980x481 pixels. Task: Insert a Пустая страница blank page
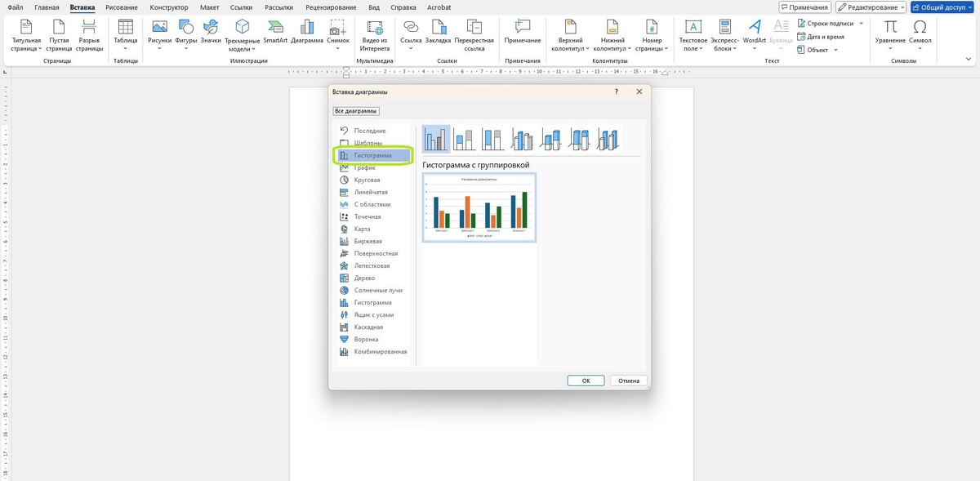[59, 35]
